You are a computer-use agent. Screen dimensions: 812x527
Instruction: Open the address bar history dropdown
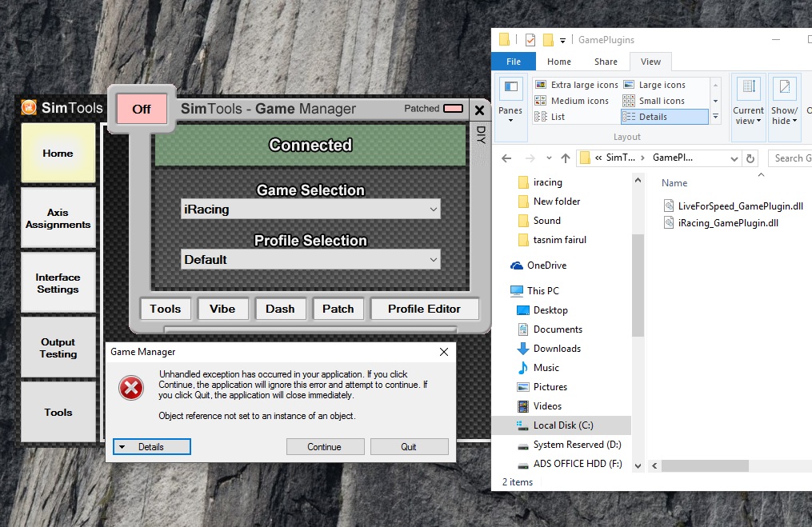click(734, 158)
